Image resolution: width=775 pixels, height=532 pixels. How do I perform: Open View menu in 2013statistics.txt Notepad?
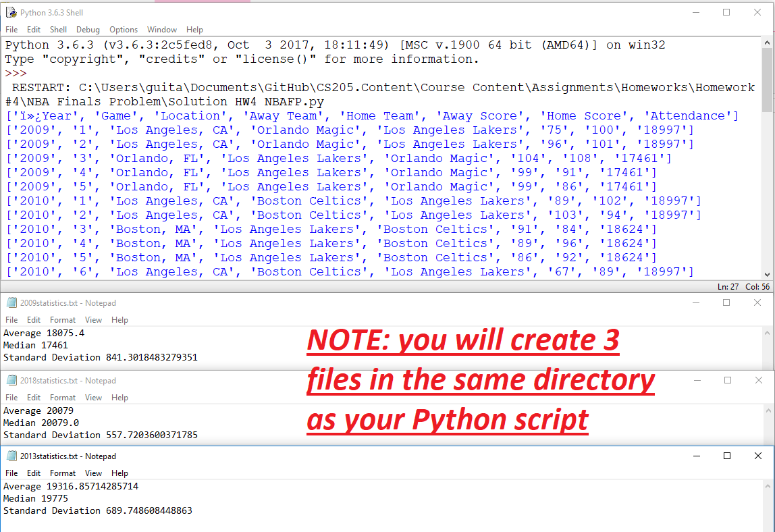pos(93,473)
